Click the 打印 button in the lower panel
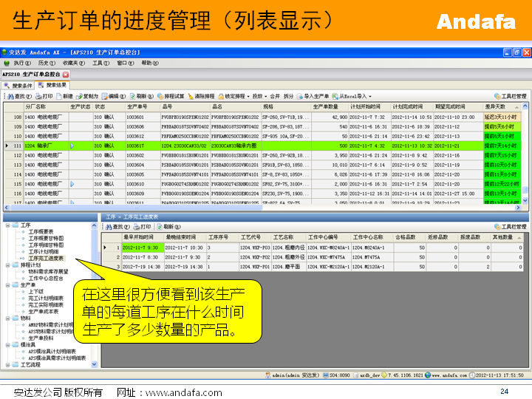 click(143, 227)
